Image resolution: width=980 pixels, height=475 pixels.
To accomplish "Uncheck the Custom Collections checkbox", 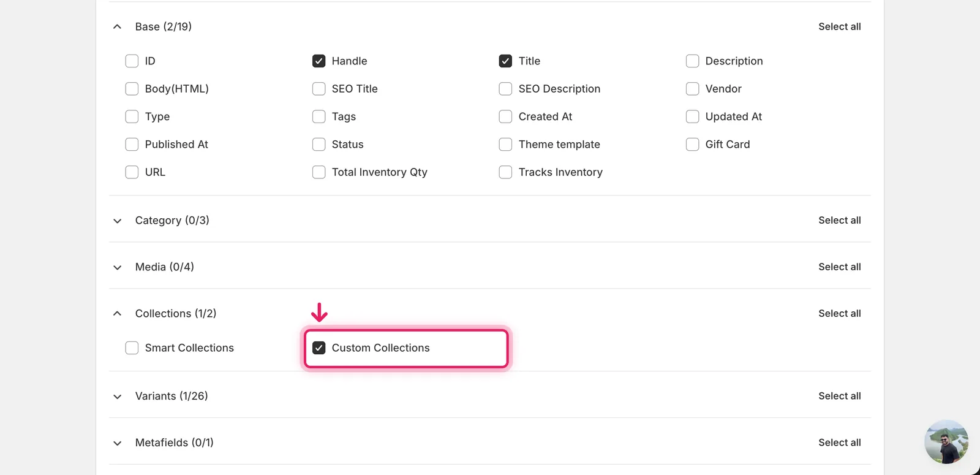I will click(318, 348).
